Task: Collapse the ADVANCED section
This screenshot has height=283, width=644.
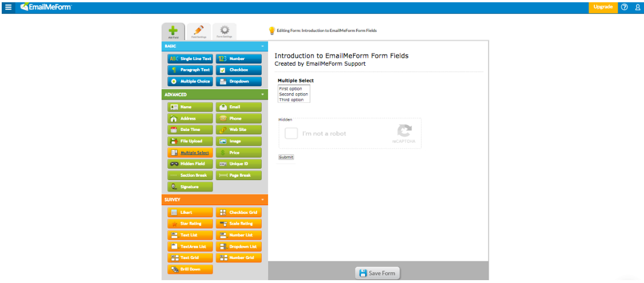Action: click(x=262, y=94)
